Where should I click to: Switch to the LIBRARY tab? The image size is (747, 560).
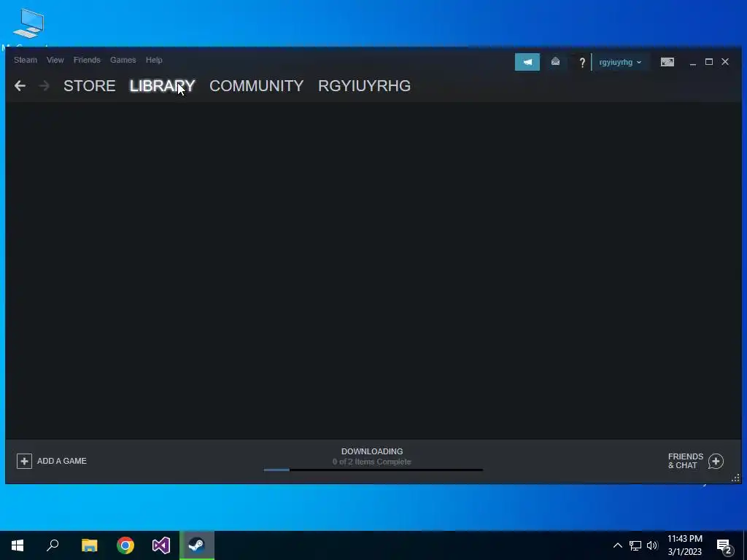(x=163, y=86)
